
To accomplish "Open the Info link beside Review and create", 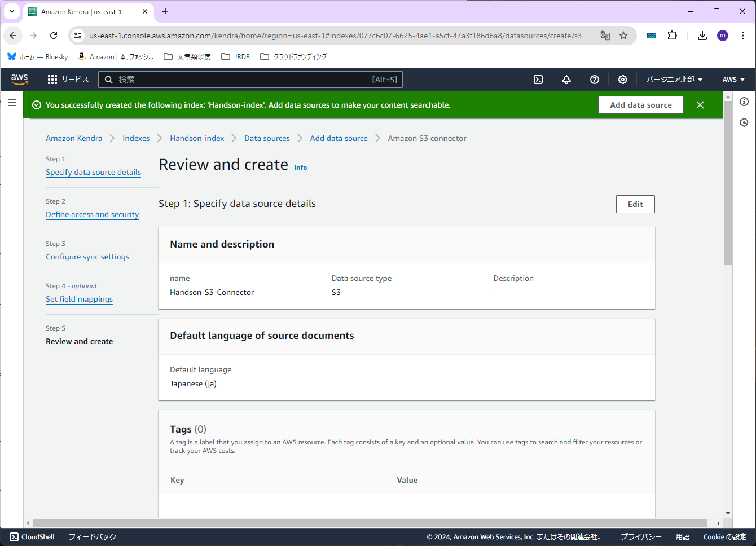I will (x=300, y=168).
